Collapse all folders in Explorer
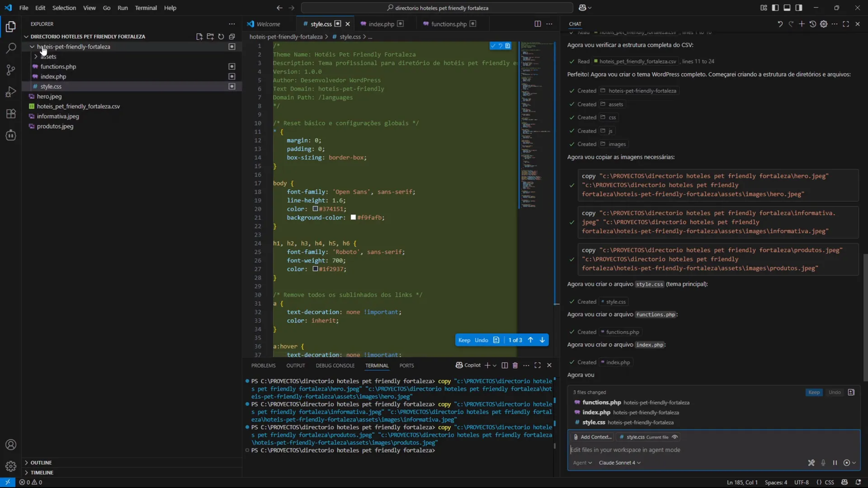The width and height of the screenshot is (868, 488). pos(232,36)
